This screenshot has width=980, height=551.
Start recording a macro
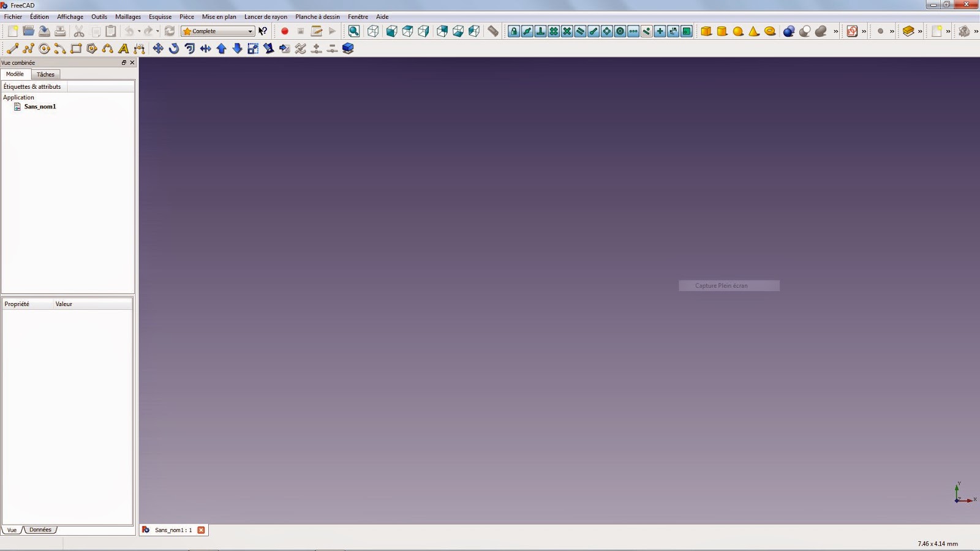tap(285, 31)
